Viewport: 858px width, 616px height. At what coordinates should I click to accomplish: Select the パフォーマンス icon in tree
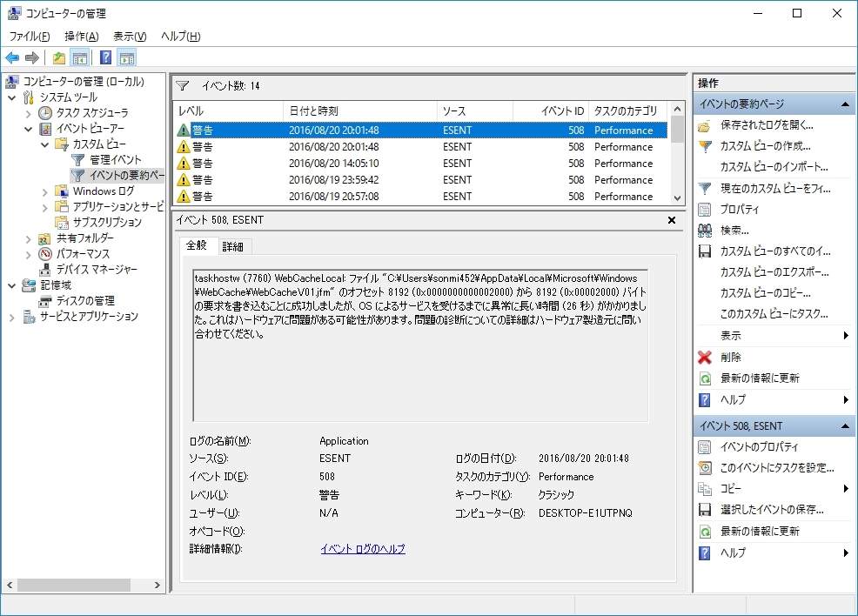[45, 254]
